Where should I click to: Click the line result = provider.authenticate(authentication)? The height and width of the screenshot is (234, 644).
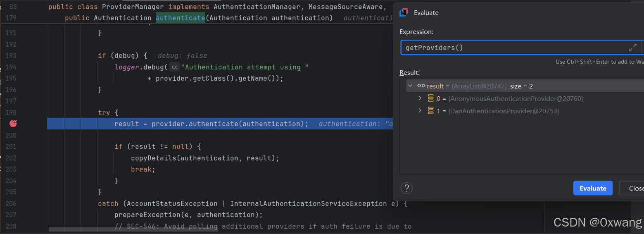[x=211, y=124]
